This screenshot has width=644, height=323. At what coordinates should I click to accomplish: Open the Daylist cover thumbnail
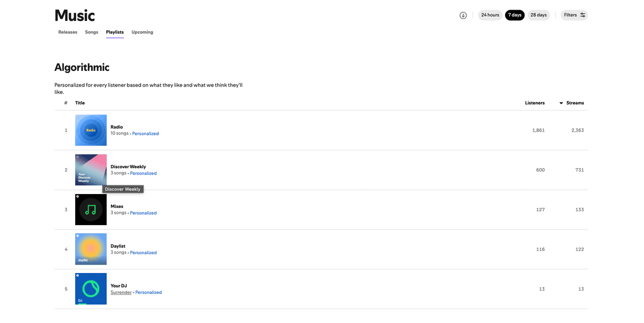click(91, 249)
